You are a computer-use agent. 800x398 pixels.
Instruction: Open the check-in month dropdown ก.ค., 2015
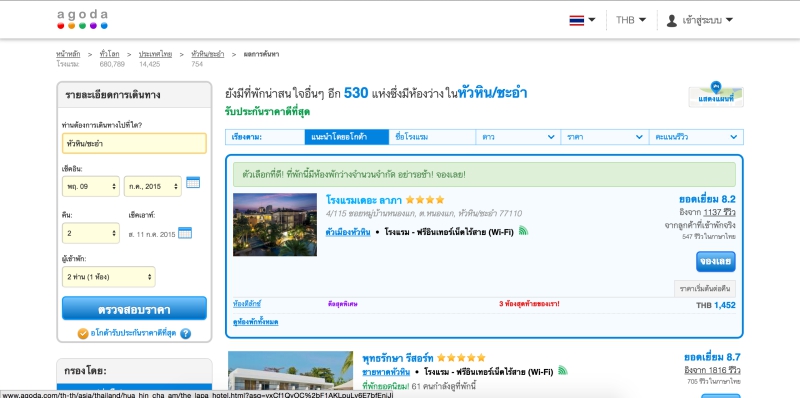click(x=153, y=186)
